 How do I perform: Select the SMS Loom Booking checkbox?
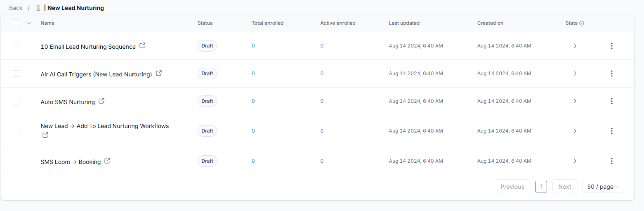coord(16,161)
